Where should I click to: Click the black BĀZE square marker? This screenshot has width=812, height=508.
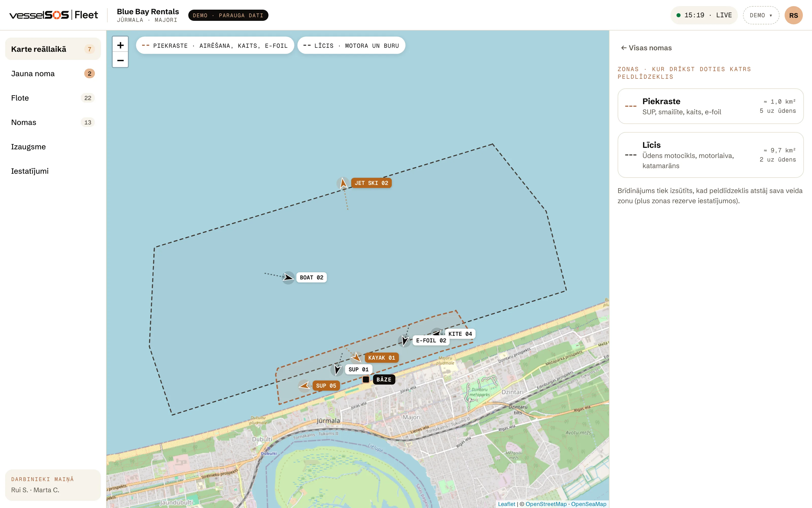click(366, 379)
